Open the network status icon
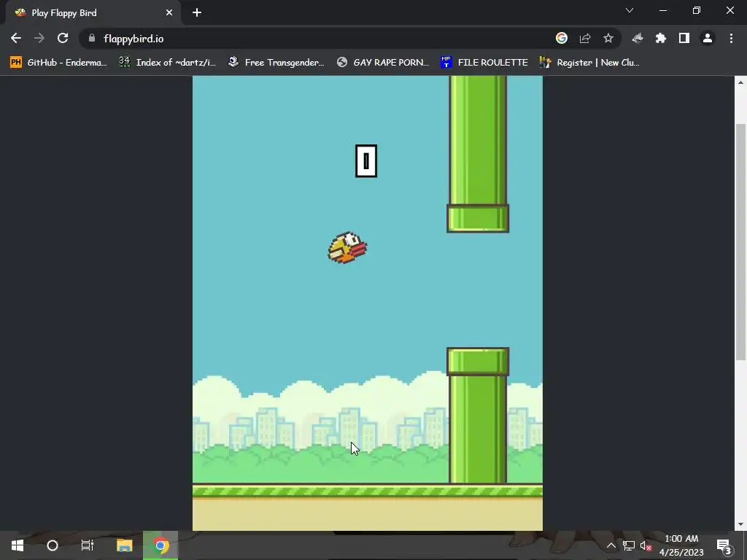747x560 pixels. pos(628,545)
